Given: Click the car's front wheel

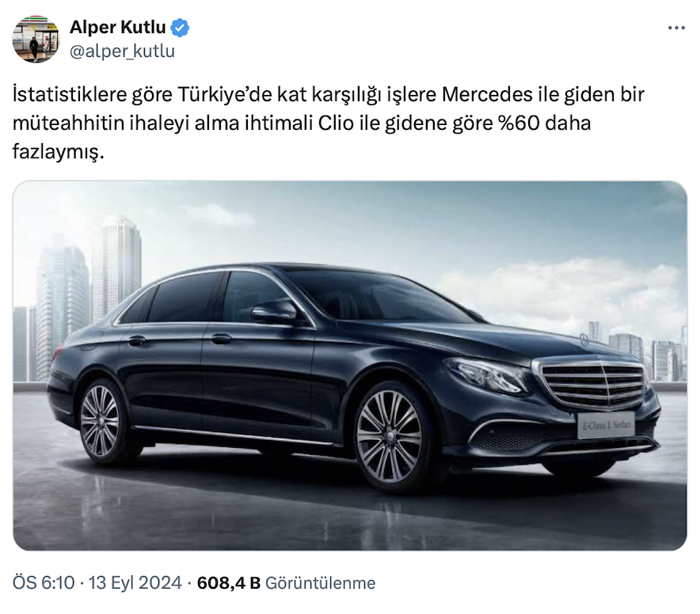Looking at the screenshot, I should click(390, 437).
